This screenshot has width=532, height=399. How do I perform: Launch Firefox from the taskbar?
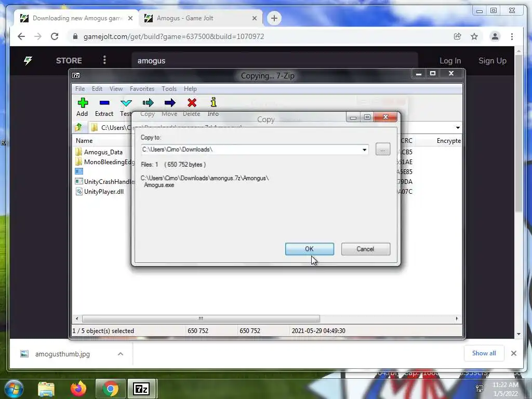pos(78,389)
